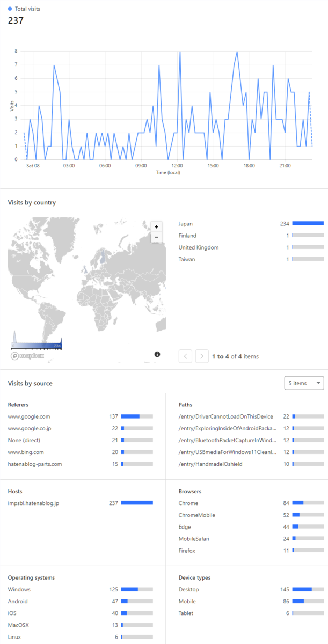Select Japan in the country list
The image size is (328, 644).
click(251, 224)
